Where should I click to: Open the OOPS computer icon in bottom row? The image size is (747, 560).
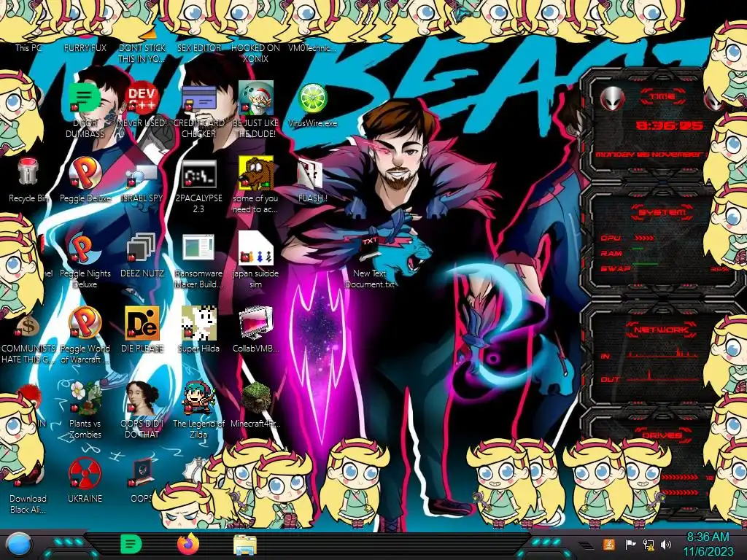click(142, 474)
